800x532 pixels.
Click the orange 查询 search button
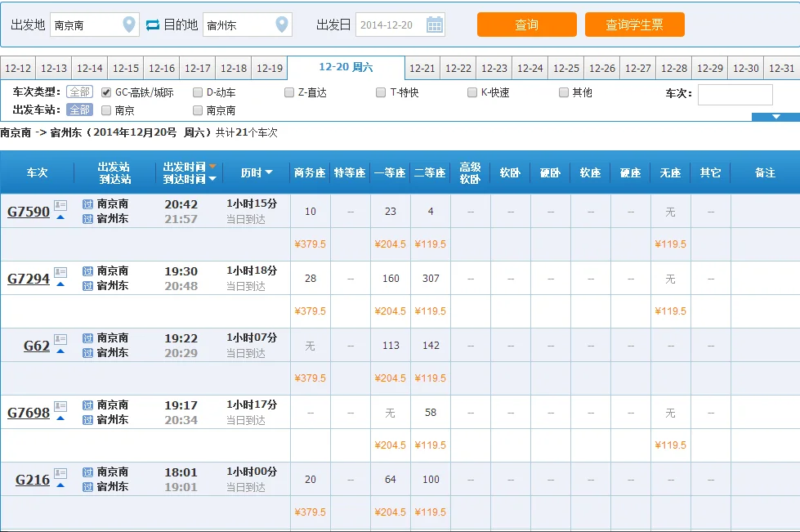pos(525,25)
